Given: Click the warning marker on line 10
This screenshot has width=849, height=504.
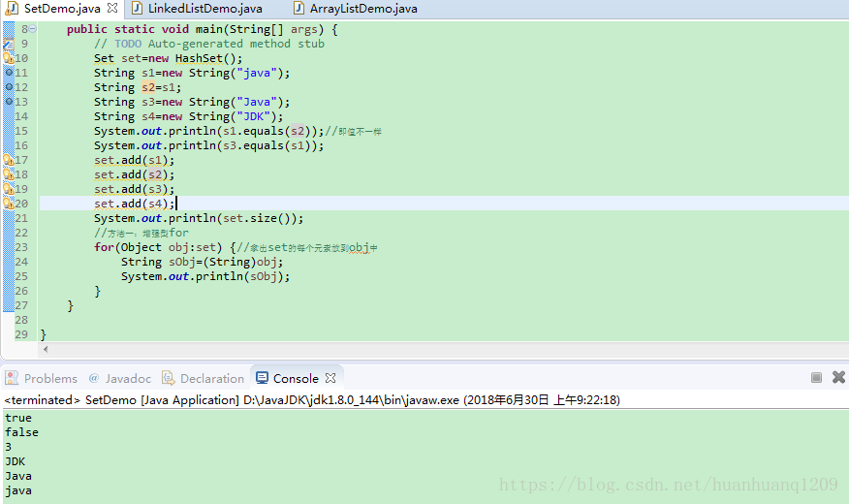Looking at the screenshot, I should (9, 58).
